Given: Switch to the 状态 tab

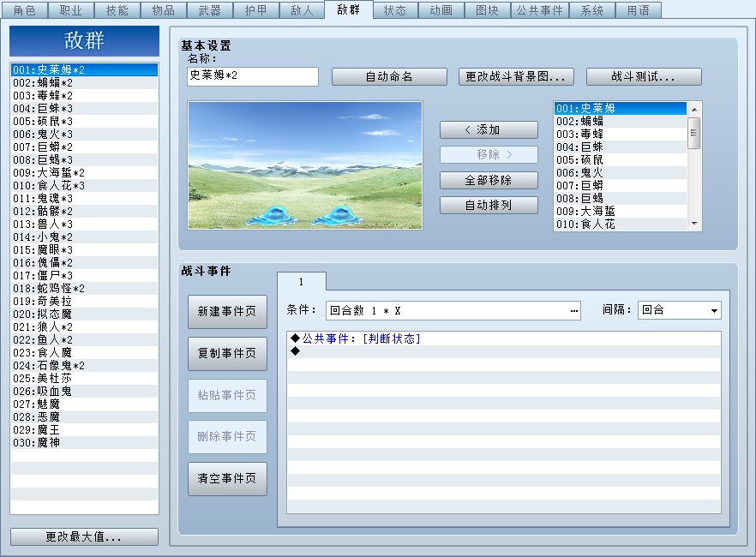Looking at the screenshot, I should click(x=395, y=10).
